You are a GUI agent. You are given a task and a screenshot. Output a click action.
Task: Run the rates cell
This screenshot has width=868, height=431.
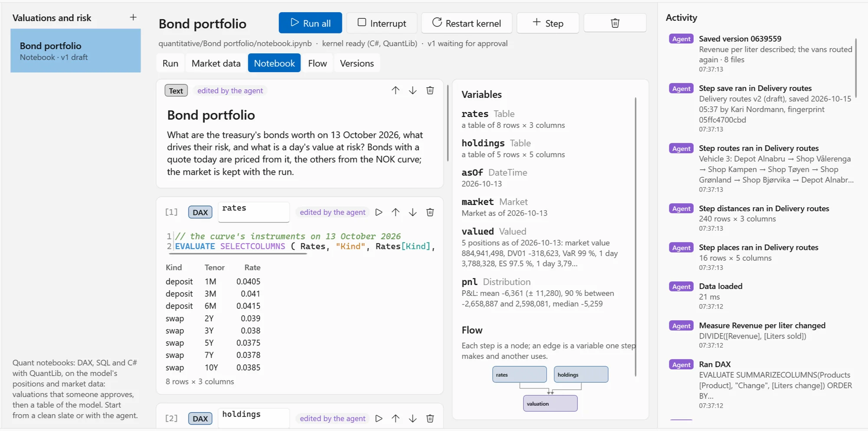point(379,212)
